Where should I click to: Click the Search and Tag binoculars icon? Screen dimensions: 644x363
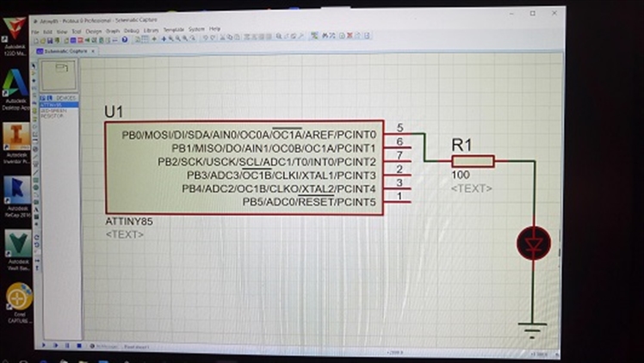point(325,35)
